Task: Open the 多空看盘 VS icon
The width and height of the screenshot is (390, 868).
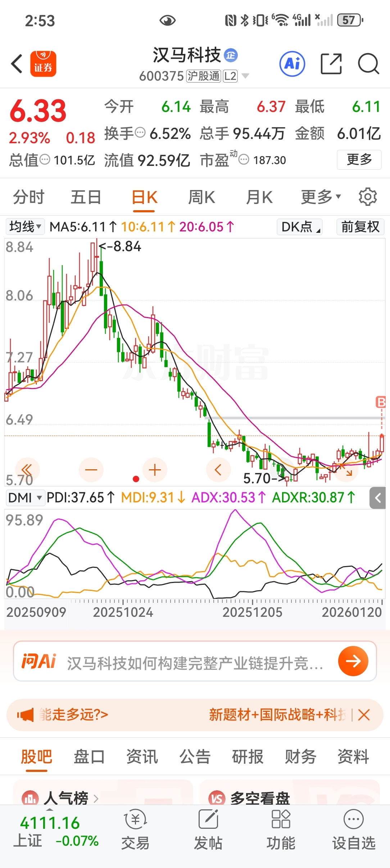Action: click(x=217, y=798)
